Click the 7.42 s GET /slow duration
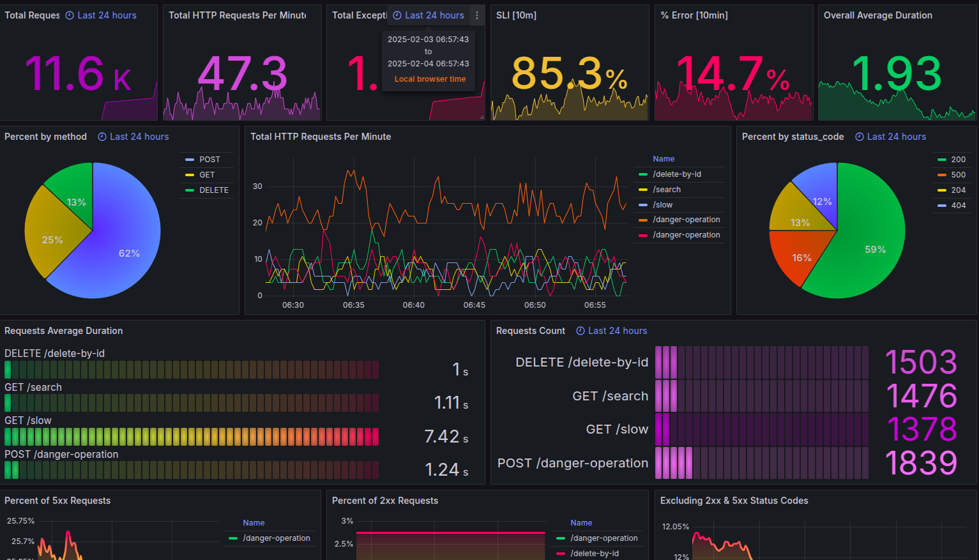 pos(446,437)
